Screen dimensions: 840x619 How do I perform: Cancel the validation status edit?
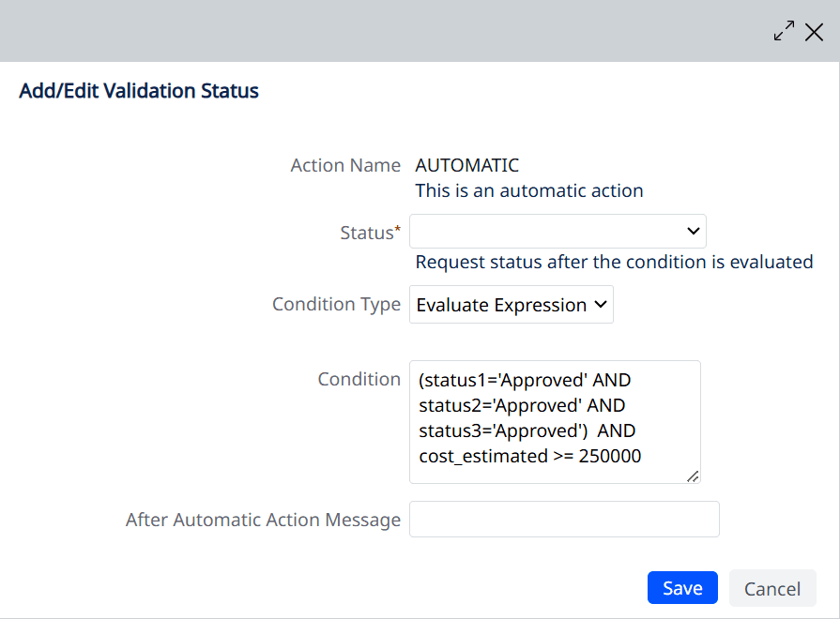pos(772,588)
